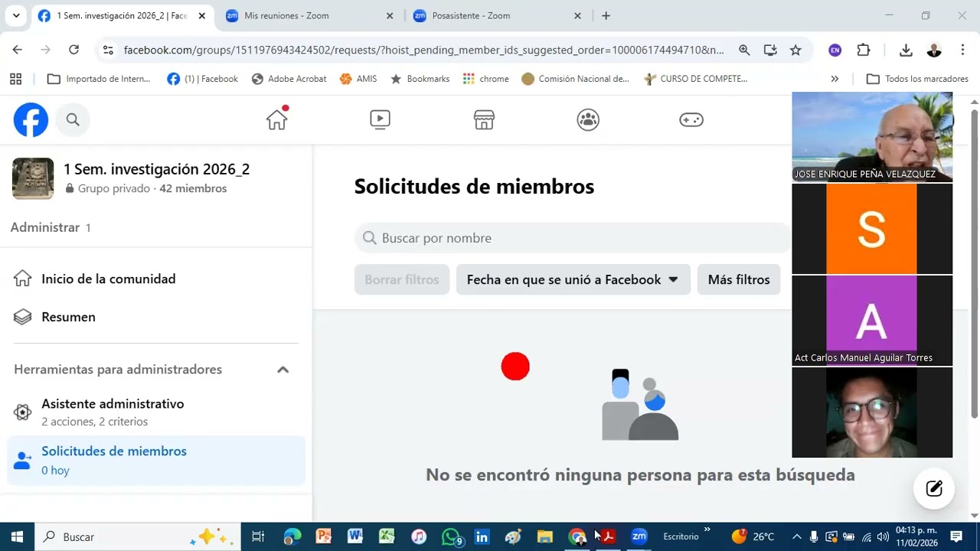Collapse Herramientas para administradores section
The height and width of the screenshot is (551, 980).
tap(283, 370)
